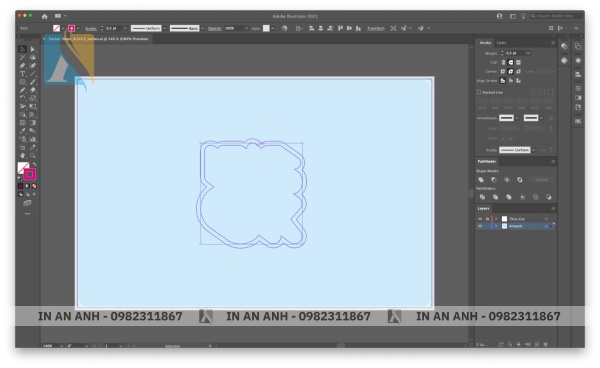
Task: Swap fill and stroke colors
Action: (x=34, y=164)
